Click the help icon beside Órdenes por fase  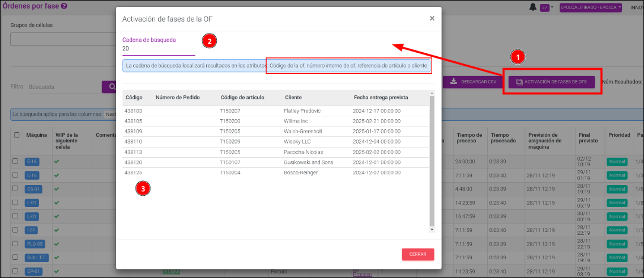point(63,6)
